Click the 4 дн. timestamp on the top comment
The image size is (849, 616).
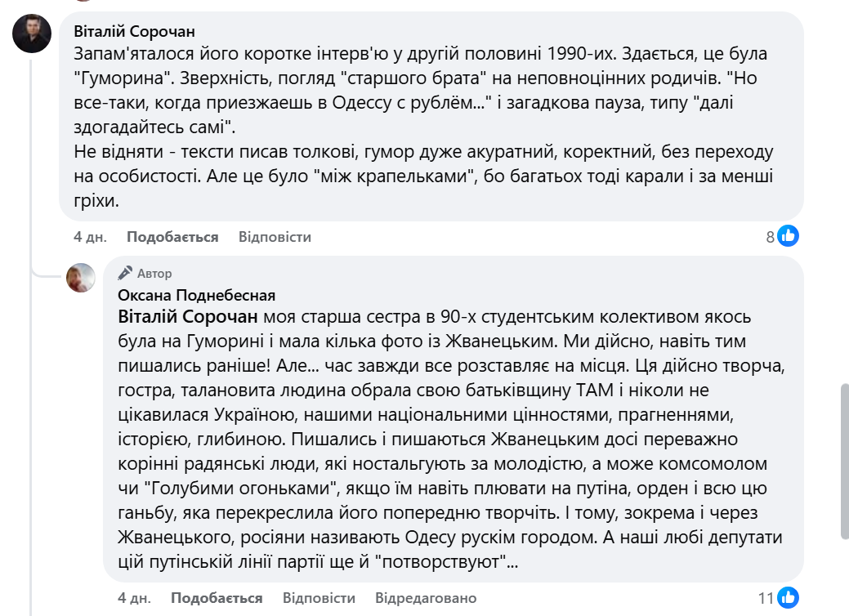(x=90, y=236)
